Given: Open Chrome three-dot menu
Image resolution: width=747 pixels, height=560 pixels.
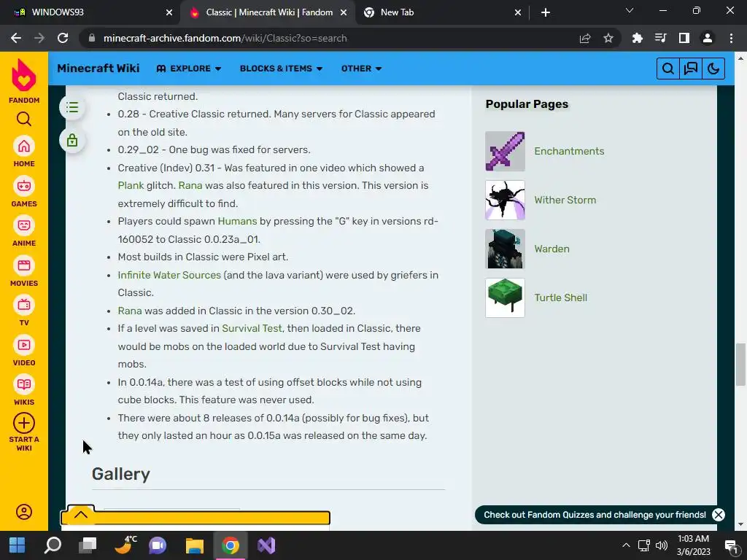Looking at the screenshot, I should 731,38.
